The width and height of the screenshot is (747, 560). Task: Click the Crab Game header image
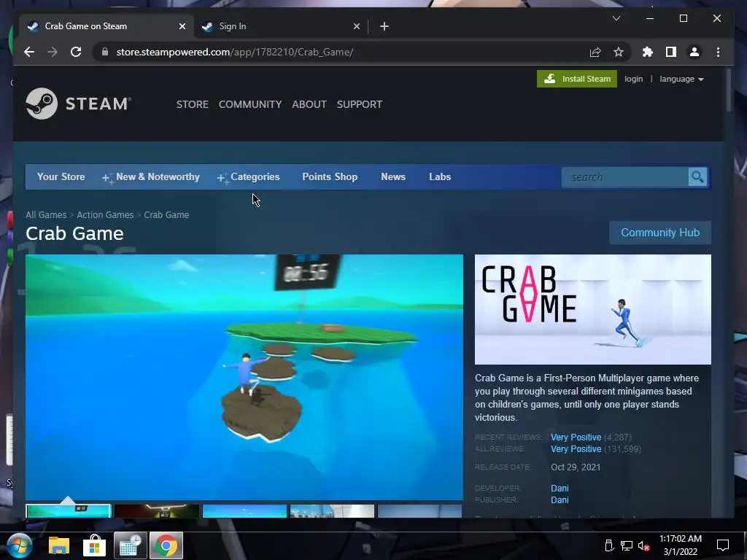pyautogui.click(x=592, y=309)
